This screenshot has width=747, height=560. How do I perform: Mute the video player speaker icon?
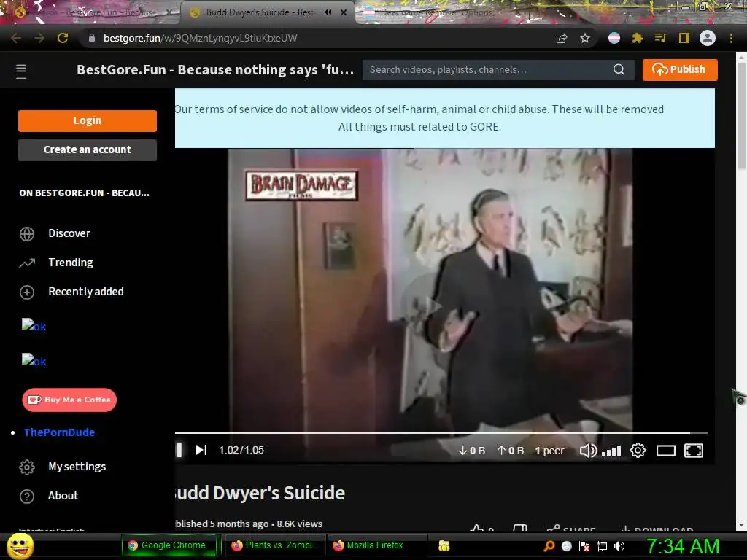pyautogui.click(x=588, y=451)
